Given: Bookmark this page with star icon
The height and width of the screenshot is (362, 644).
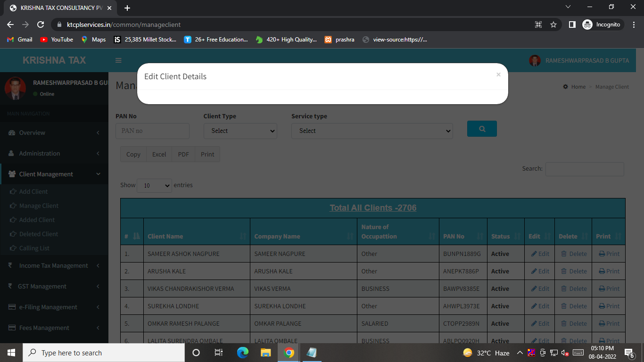Looking at the screenshot, I should pyautogui.click(x=553, y=25).
